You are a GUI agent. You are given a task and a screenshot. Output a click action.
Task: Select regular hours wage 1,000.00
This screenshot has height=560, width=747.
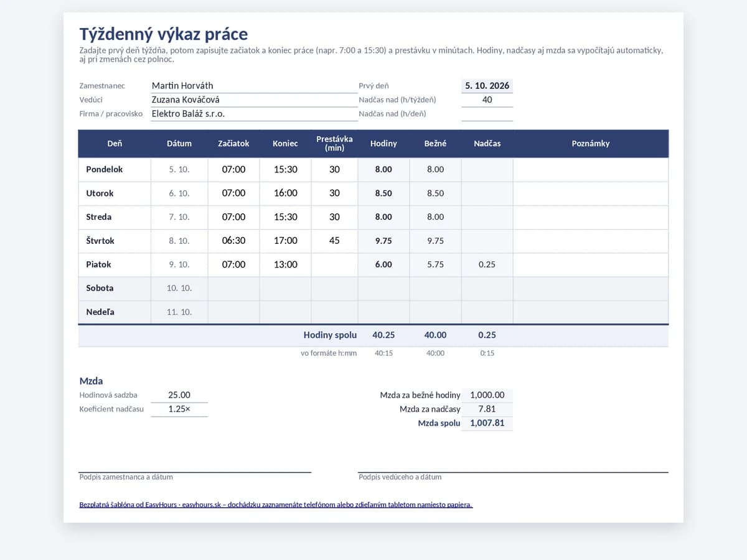(x=487, y=395)
